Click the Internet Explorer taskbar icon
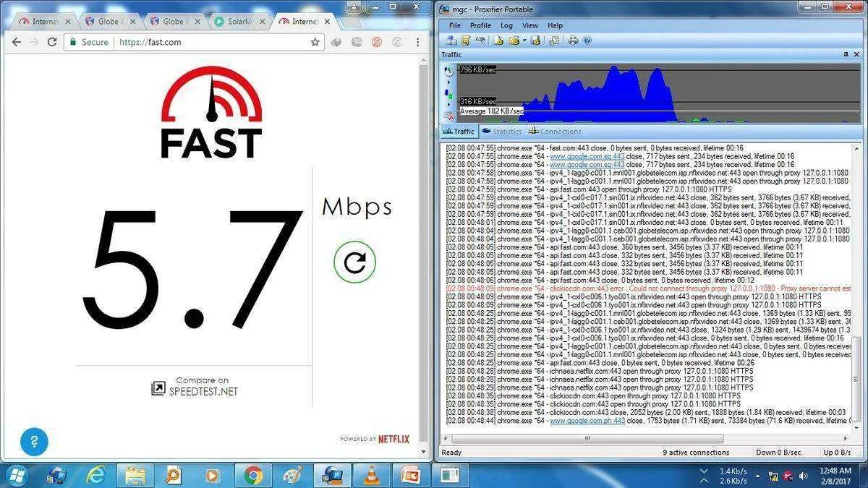 click(x=96, y=475)
